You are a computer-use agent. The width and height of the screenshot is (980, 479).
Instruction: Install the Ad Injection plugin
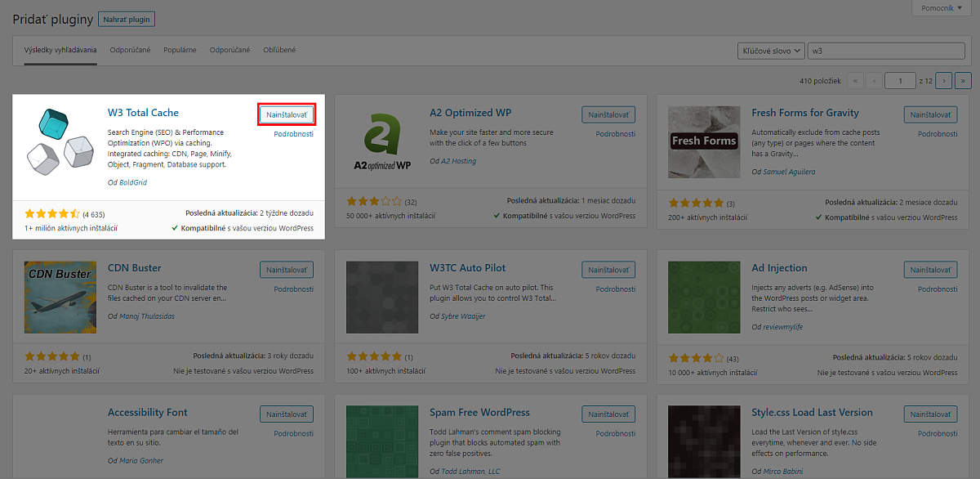[x=930, y=270]
